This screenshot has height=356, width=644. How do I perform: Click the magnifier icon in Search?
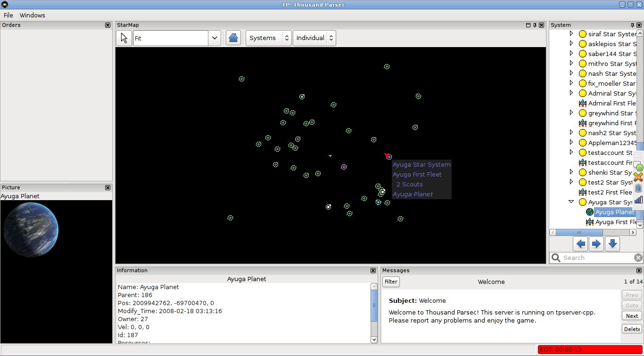(556, 258)
